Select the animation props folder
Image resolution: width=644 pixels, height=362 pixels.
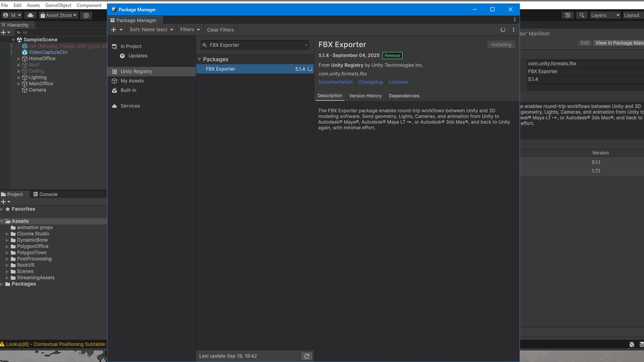coord(32,228)
